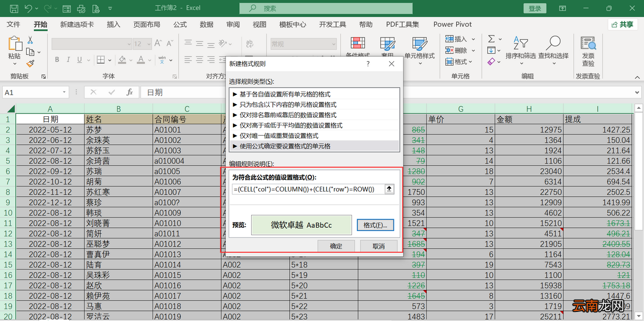Switch to the Power Pivot tab
This screenshot has height=321, width=644.
coord(452,24)
